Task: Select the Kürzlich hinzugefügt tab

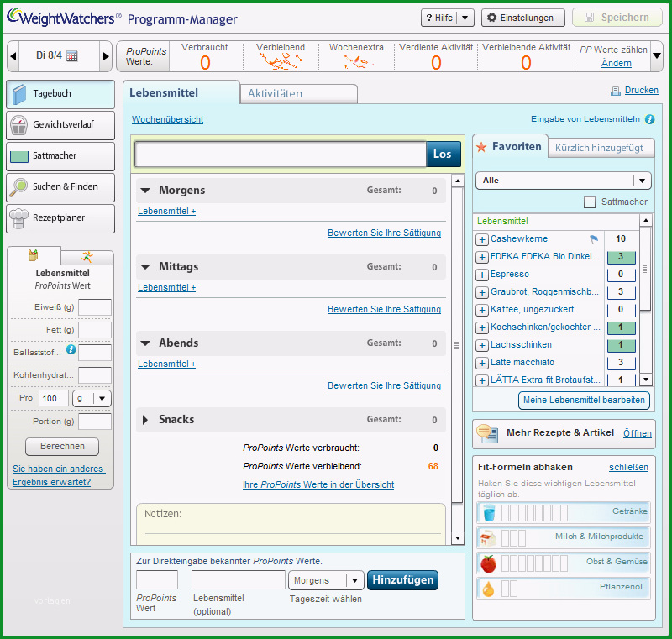Action: [601, 148]
